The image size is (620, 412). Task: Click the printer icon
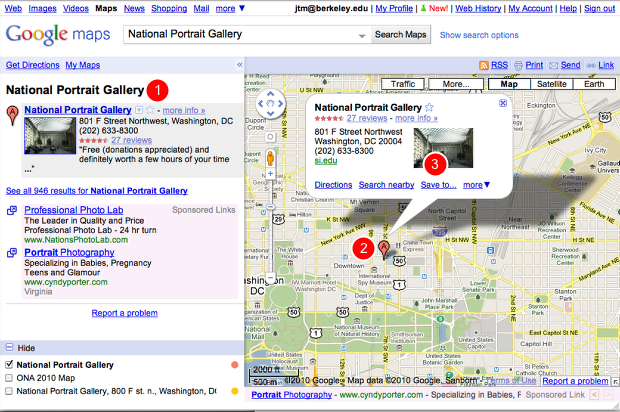(x=518, y=65)
